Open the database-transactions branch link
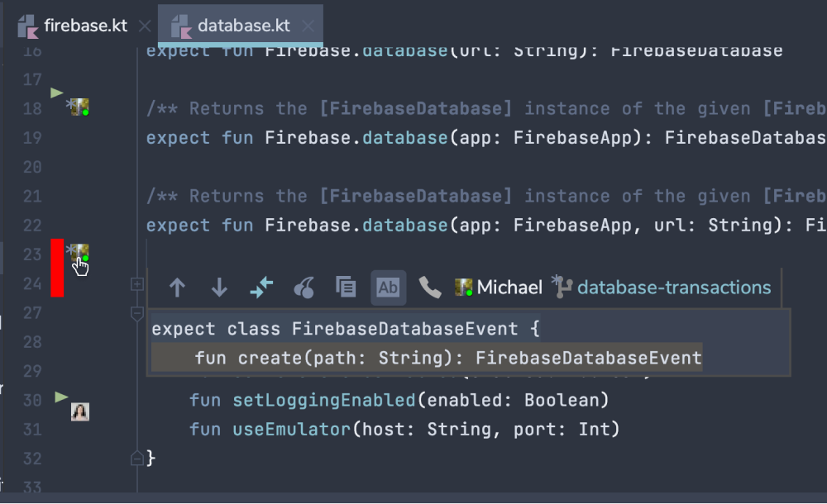This screenshot has width=827, height=504. pos(672,287)
